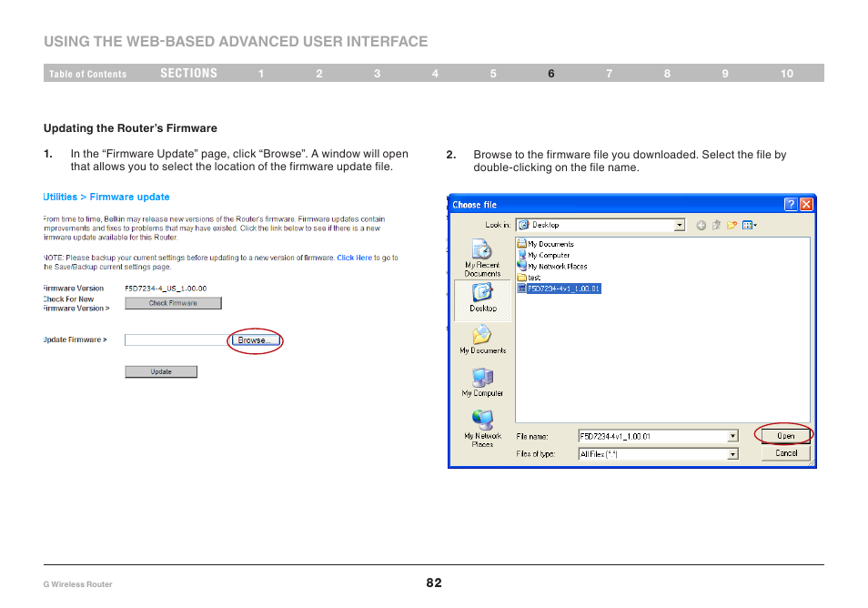Jump to section 9
Viewport: 868px width, 608px height.
pos(725,74)
